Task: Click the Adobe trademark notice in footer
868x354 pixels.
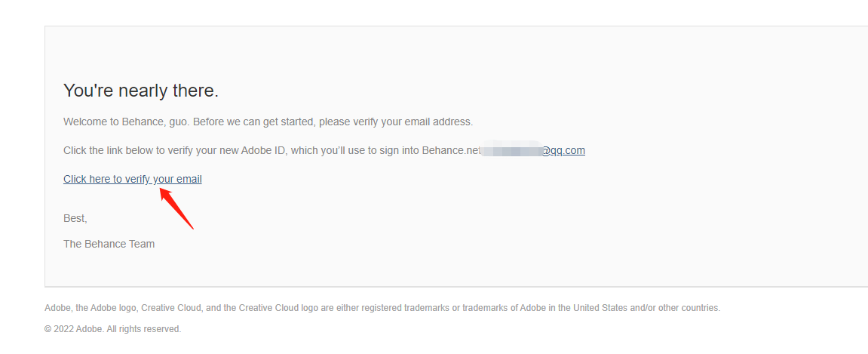Action: pos(382,308)
